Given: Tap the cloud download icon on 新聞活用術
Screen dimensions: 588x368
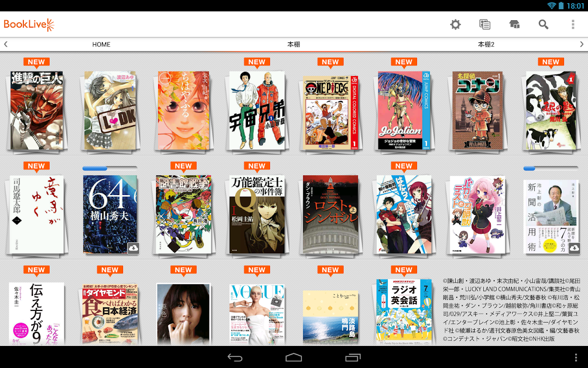Looking at the screenshot, I should pyautogui.click(x=574, y=248).
